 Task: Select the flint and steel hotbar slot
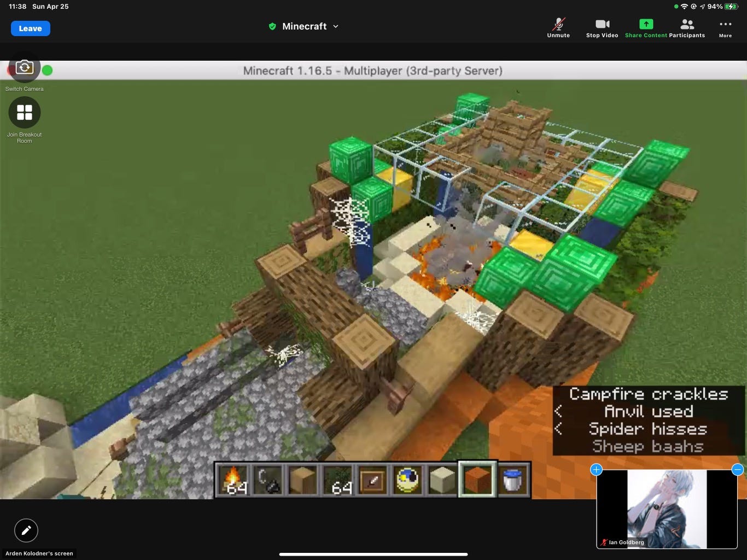pyautogui.click(x=267, y=480)
